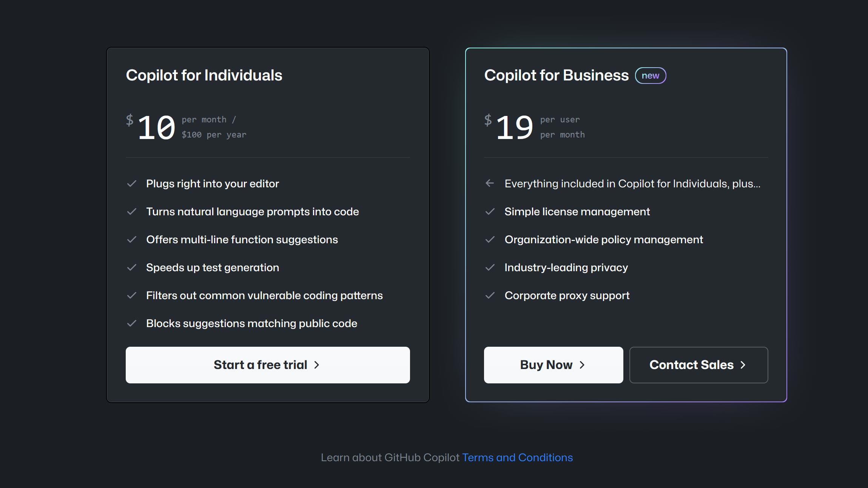Click the checkmark next to Organization-wide policy management
The width and height of the screenshot is (868, 488).
click(490, 239)
